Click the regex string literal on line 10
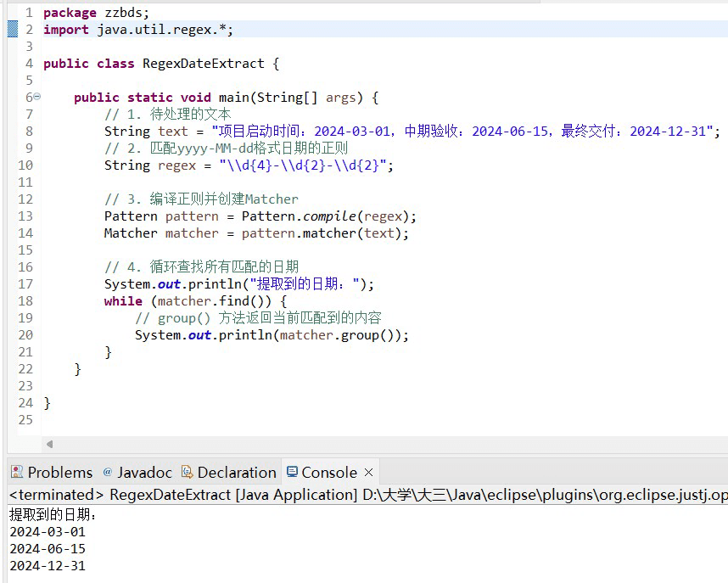728x583 pixels. [303, 165]
